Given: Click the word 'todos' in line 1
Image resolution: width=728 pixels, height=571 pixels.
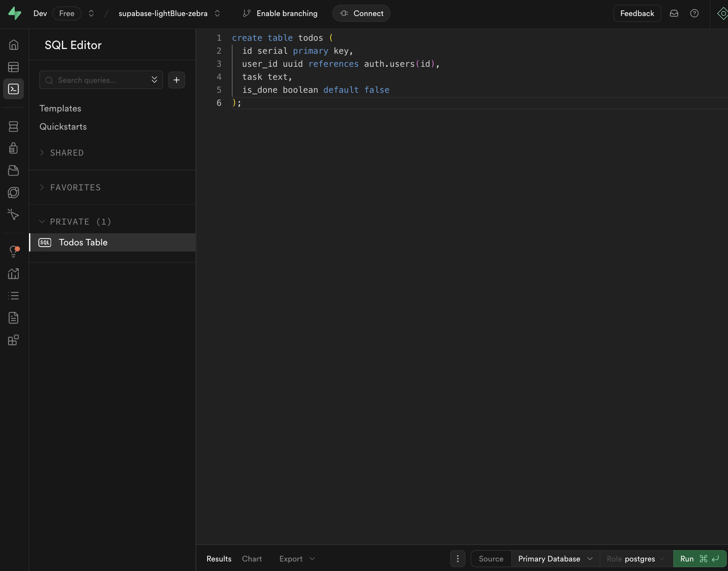Looking at the screenshot, I should click(x=310, y=38).
